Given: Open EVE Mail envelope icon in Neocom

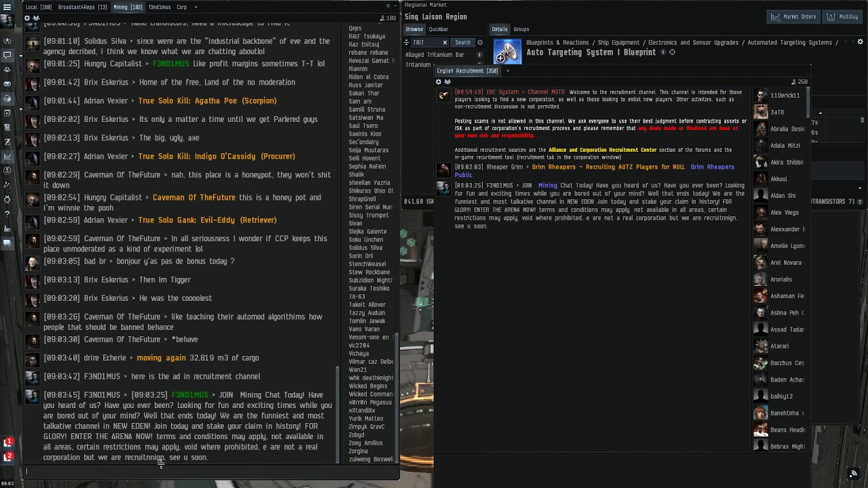Looking at the screenshot, I should (x=7, y=84).
